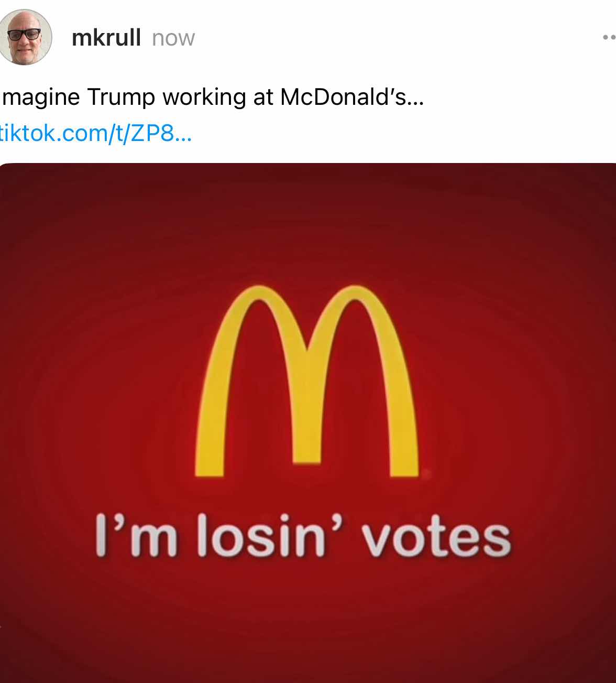This screenshot has height=683, width=616.
Task: Click the word "votes" in the image
Action: (436, 538)
